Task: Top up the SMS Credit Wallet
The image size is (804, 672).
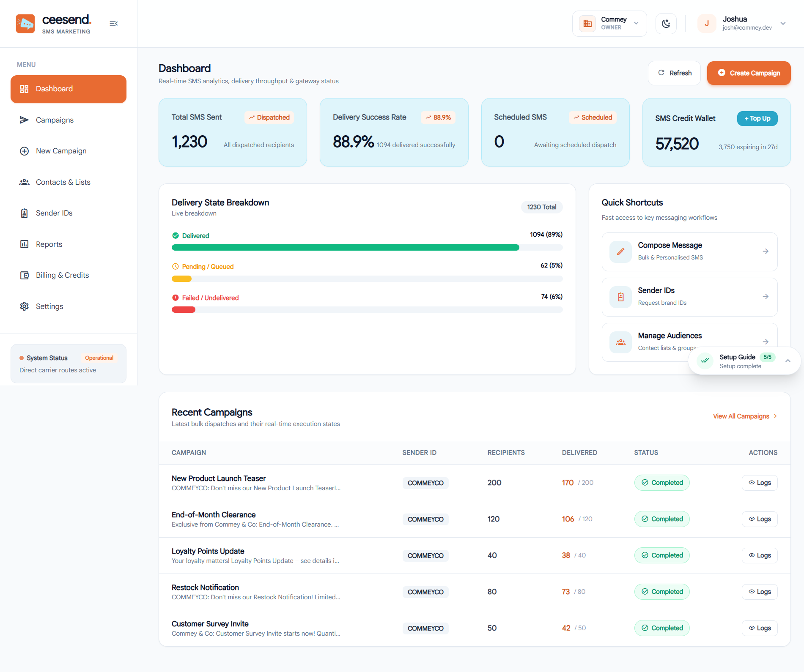Action: coord(757,118)
